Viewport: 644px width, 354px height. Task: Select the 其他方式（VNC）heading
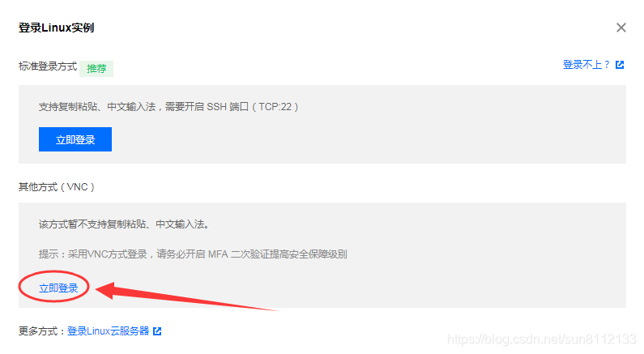tap(57, 187)
